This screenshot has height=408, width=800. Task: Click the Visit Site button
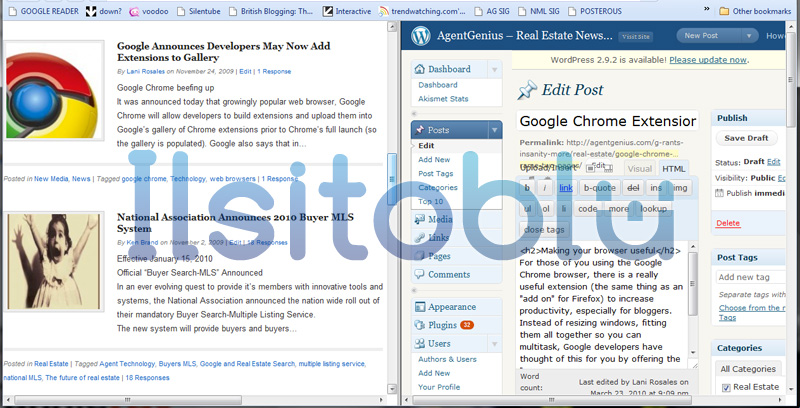(635, 37)
